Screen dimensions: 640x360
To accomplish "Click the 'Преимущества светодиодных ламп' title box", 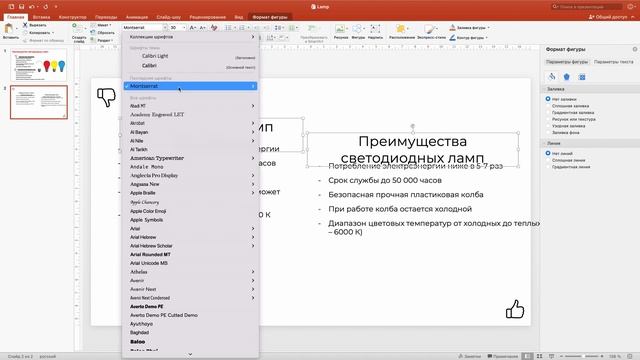I will pyautogui.click(x=412, y=149).
